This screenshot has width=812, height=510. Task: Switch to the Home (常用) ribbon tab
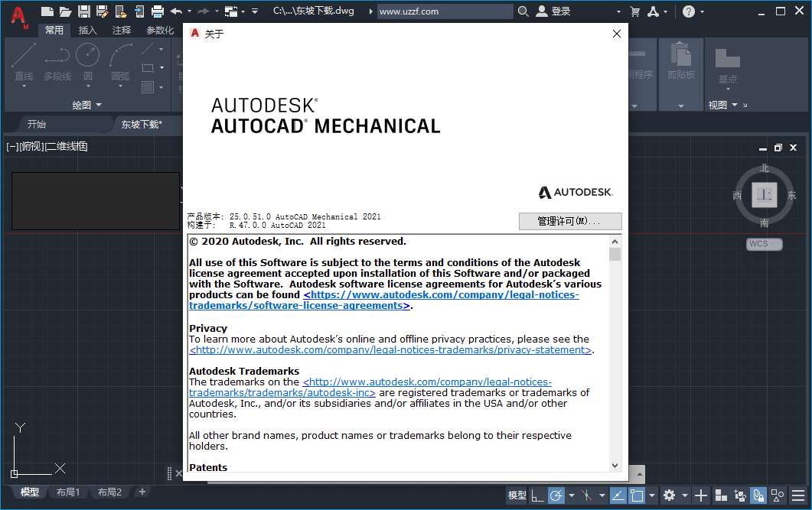click(54, 30)
